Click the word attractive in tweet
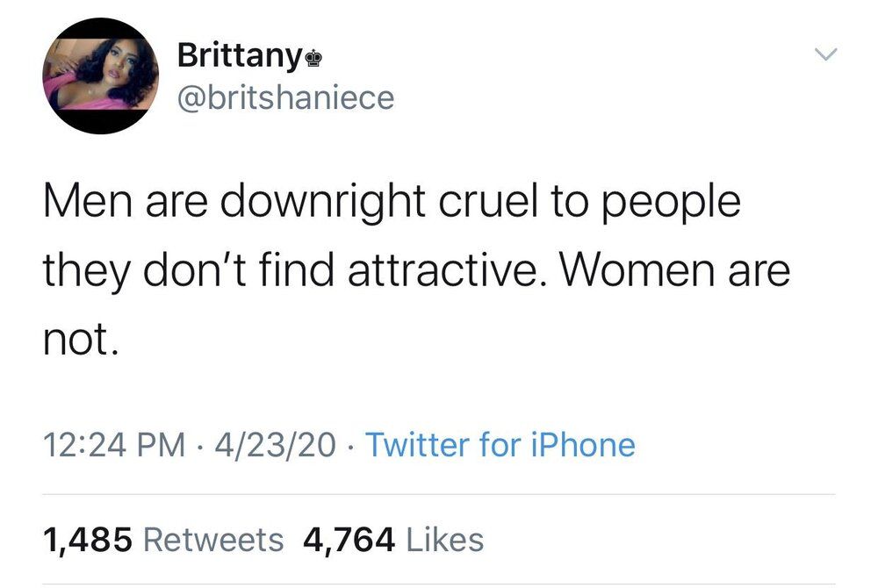Image resolution: width=878 pixels, height=588 pixels. pos(446,269)
